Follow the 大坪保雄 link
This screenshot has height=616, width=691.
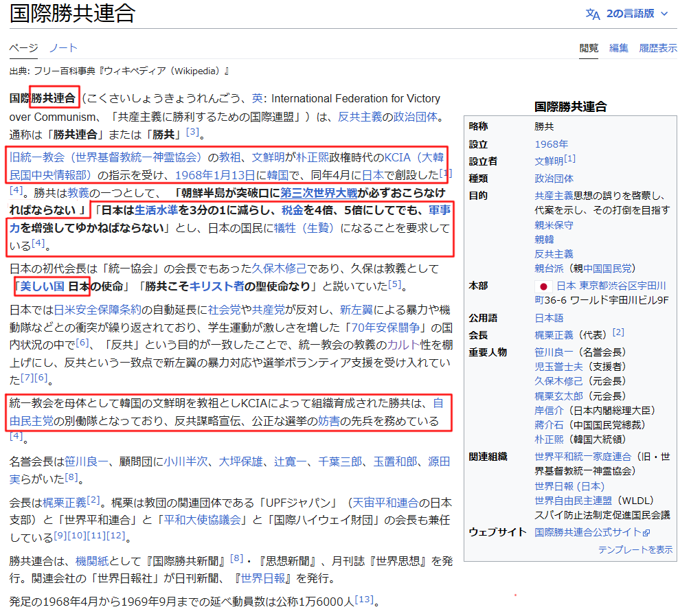point(240,461)
